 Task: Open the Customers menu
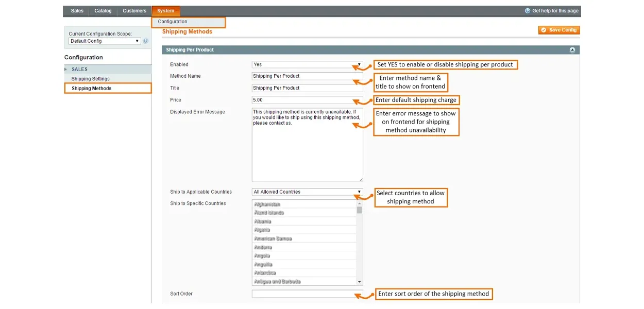tap(134, 11)
